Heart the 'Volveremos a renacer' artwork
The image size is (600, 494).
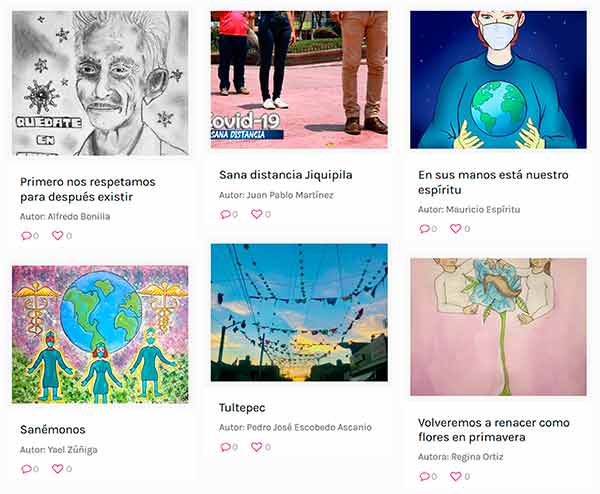[455, 476]
